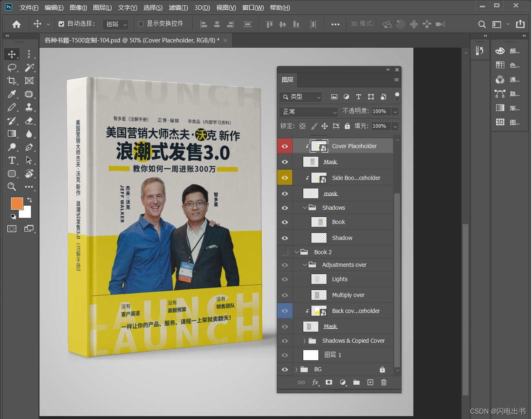
Task: Collapse the Book 2 group
Action: [296, 252]
